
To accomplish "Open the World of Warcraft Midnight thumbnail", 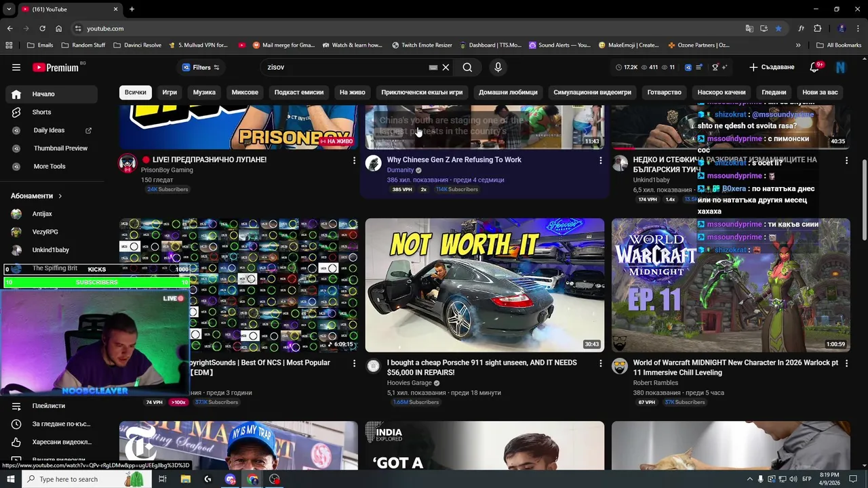I will tap(730, 285).
